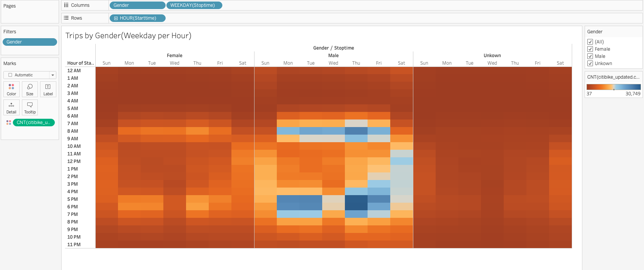644x270 pixels.
Task: Select the 6 PM row label
Action: click(73, 207)
